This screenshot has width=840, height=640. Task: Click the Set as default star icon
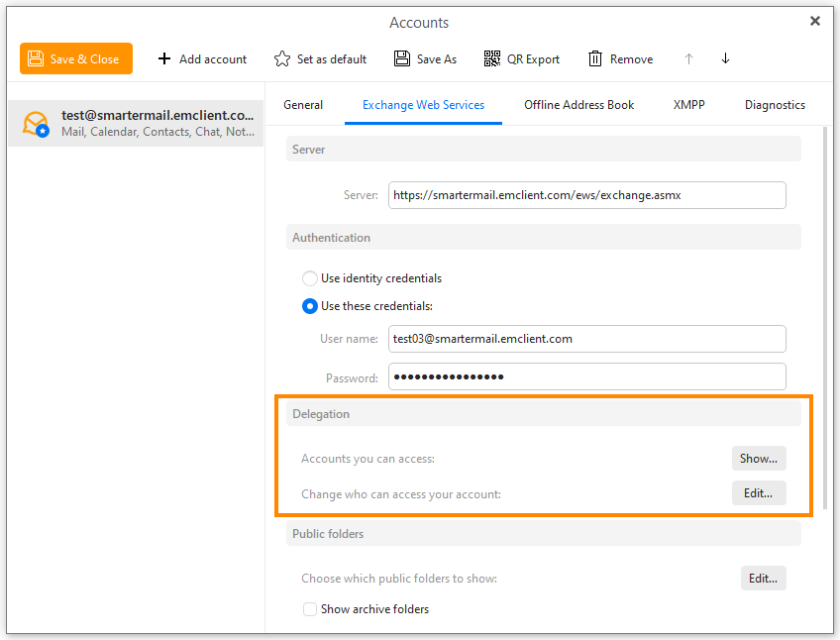(282, 58)
